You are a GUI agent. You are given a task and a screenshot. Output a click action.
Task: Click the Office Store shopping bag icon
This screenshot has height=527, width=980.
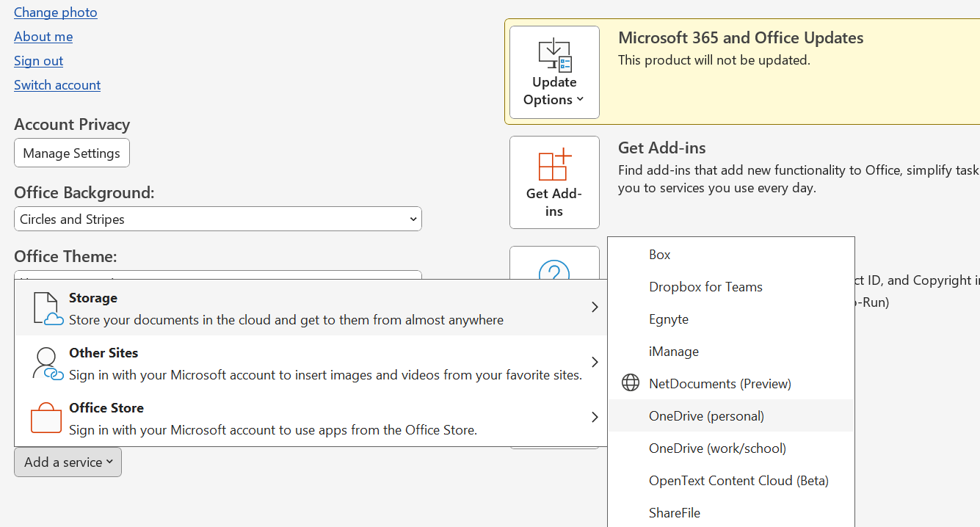click(x=46, y=418)
